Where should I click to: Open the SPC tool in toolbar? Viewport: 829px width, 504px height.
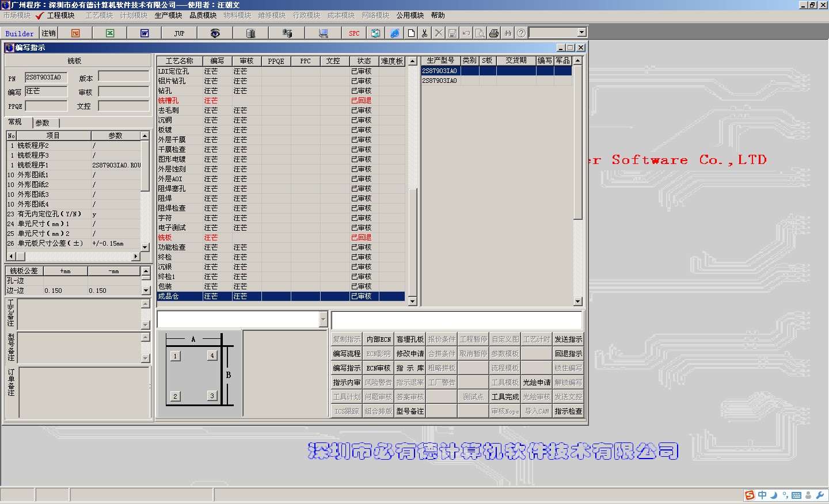(x=354, y=33)
